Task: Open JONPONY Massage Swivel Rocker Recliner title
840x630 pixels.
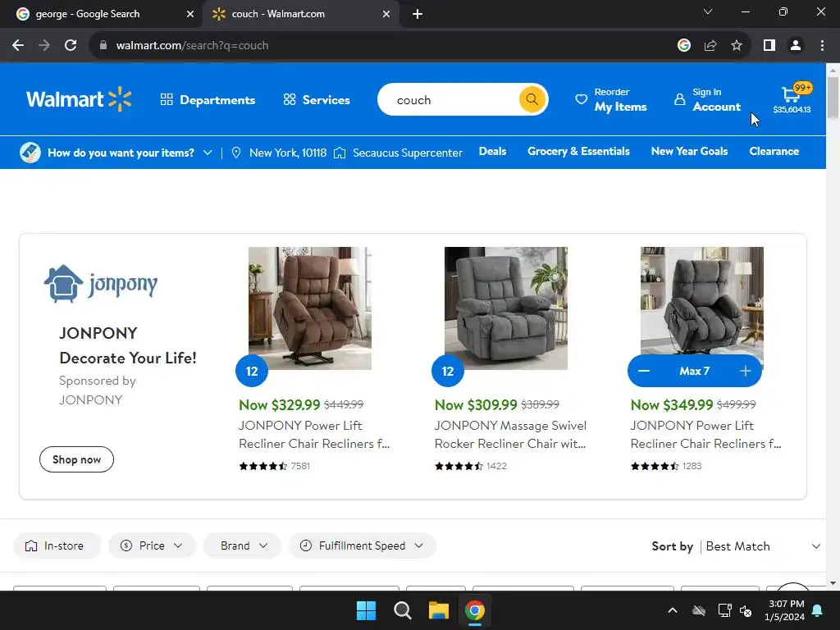Action: 510,435
